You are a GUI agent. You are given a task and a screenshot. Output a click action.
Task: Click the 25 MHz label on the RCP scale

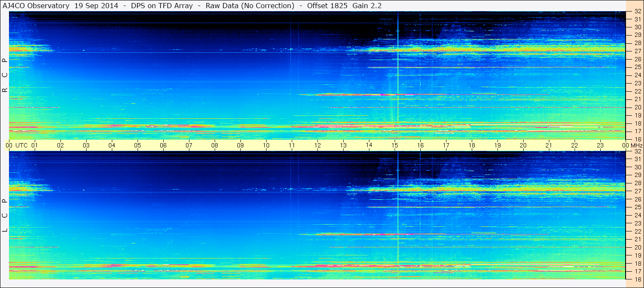point(638,67)
